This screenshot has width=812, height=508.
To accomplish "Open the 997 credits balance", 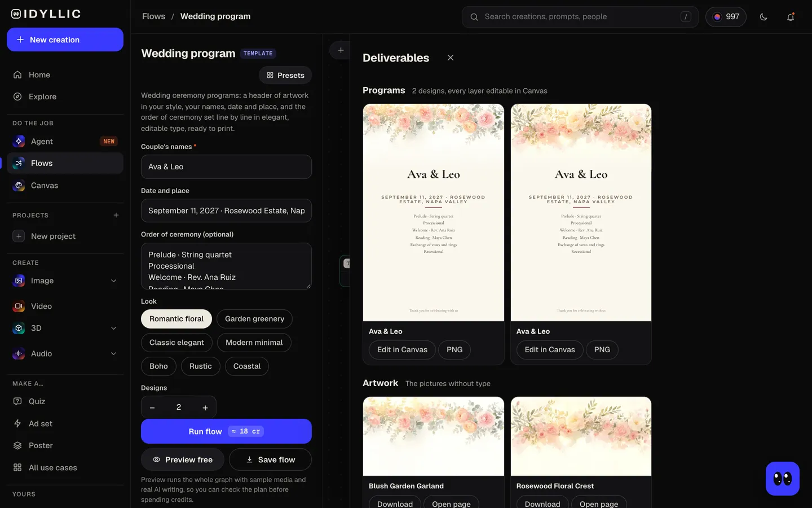I will 726,17.
